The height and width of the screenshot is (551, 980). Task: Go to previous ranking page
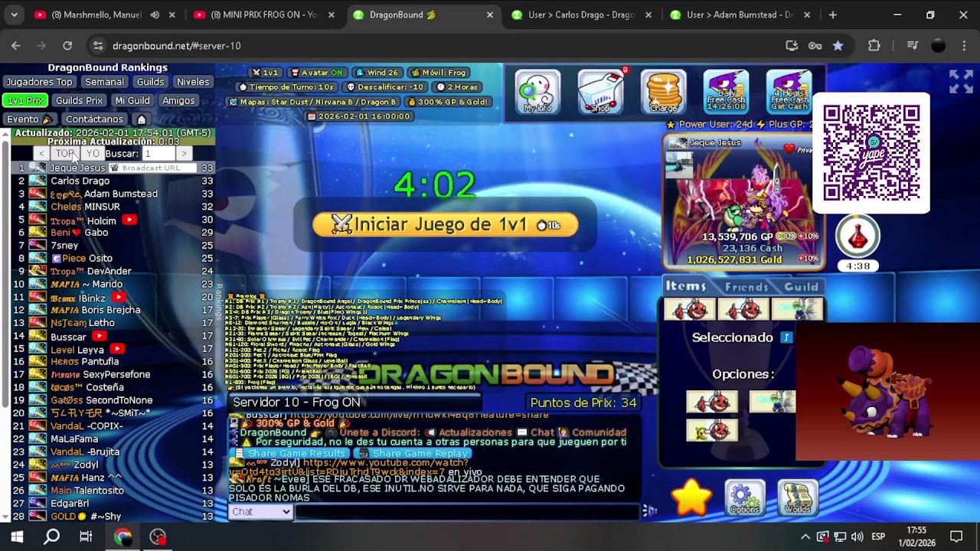click(x=42, y=154)
